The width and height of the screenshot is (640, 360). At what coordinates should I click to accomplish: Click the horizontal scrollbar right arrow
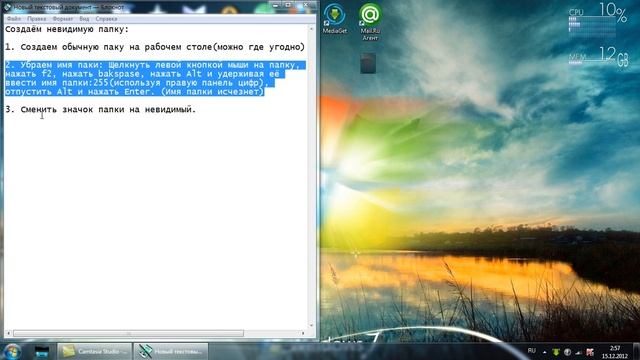click(304, 333)
